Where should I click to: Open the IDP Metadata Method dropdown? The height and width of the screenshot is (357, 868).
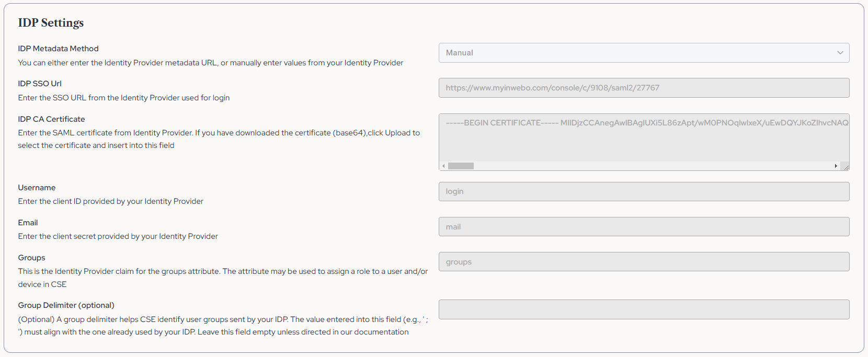tap(644, 53)
